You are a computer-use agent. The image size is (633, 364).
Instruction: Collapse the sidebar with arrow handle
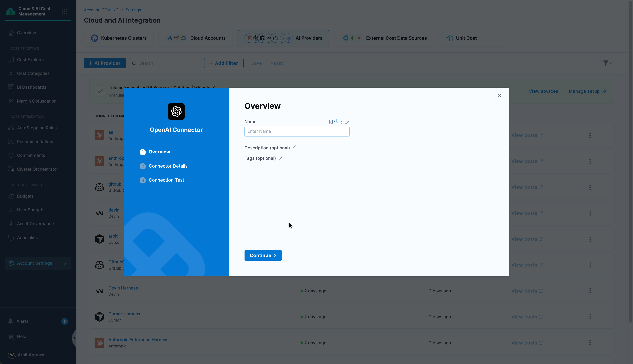(x=74, y=338)
